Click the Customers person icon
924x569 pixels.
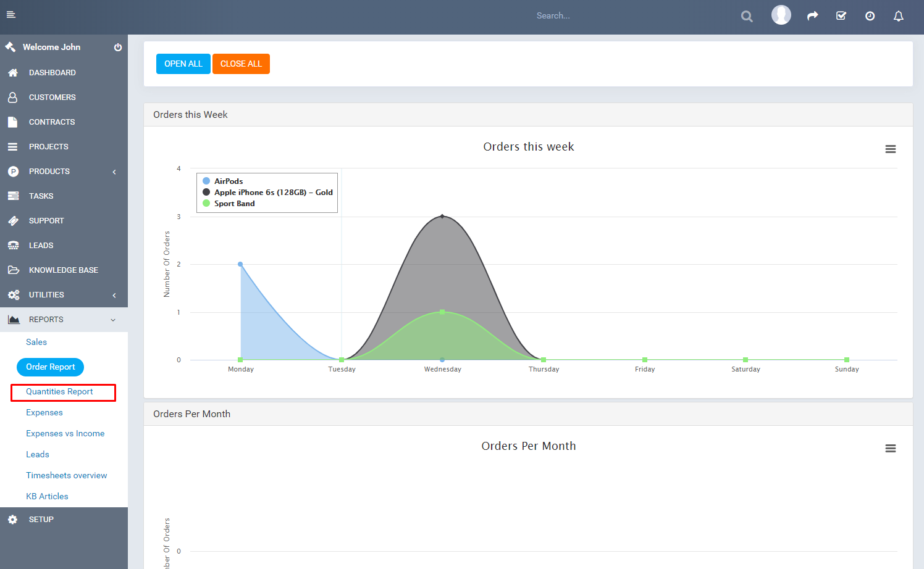coord(13,98)
